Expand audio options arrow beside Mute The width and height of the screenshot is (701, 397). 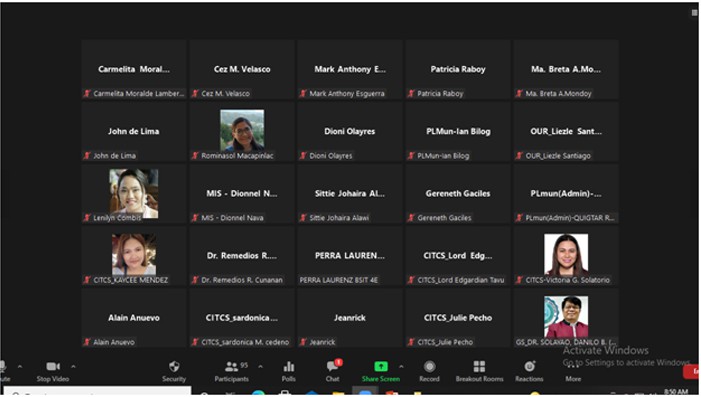20,367
